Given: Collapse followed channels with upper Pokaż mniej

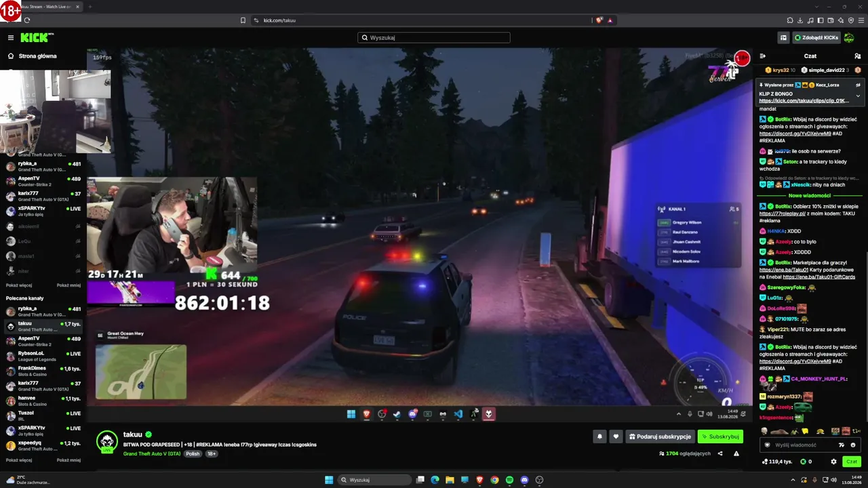Looking at the screenshot, I should (68, 285).
